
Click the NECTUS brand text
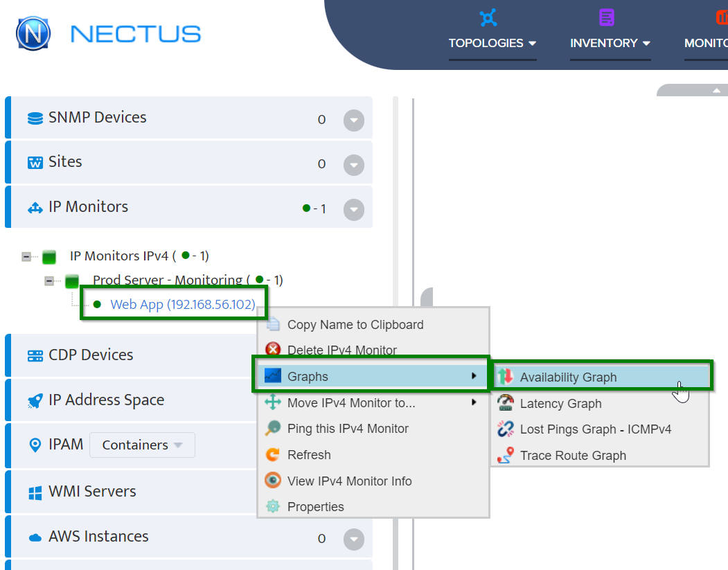[x=136, y=34]
